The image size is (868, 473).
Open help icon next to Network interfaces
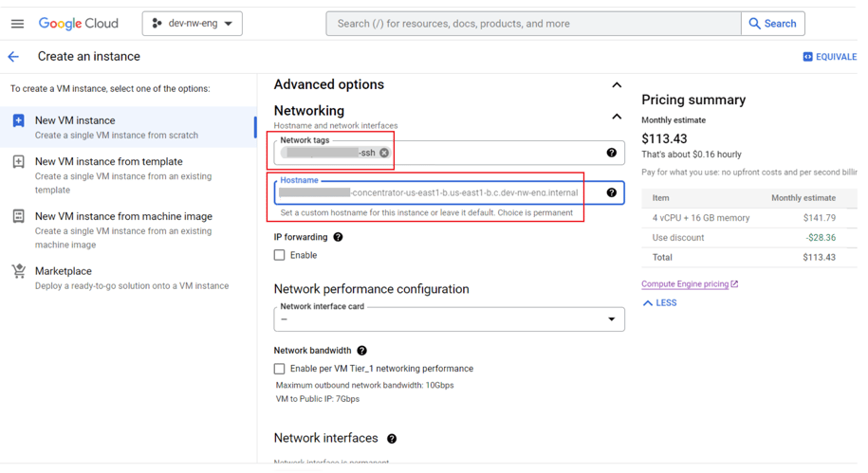coord(392,439)
